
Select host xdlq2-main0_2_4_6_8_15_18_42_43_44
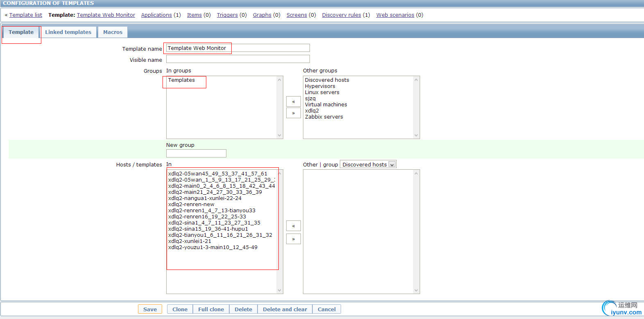tap(221, 186)
